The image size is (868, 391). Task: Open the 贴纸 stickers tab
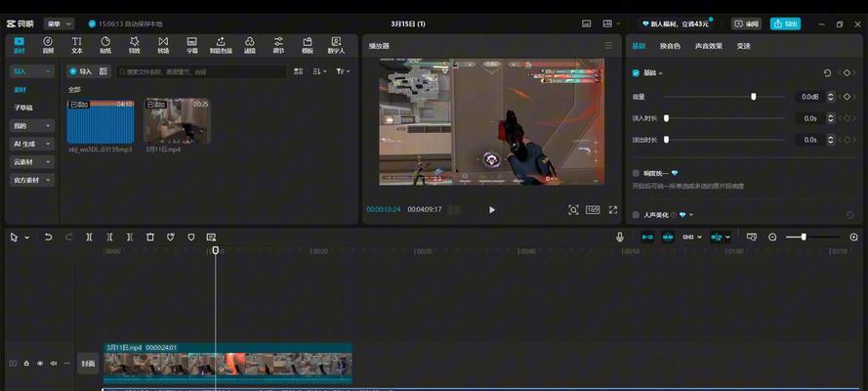(105, 45)
